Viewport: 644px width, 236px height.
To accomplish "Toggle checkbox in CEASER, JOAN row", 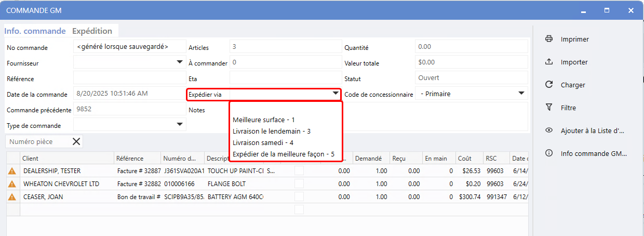I will coord(299,197).
